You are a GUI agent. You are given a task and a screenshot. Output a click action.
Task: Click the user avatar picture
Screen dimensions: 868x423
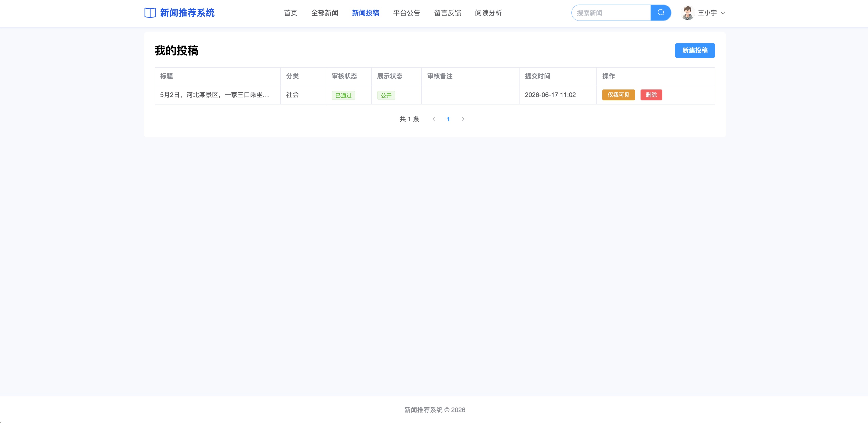point(687,13)
